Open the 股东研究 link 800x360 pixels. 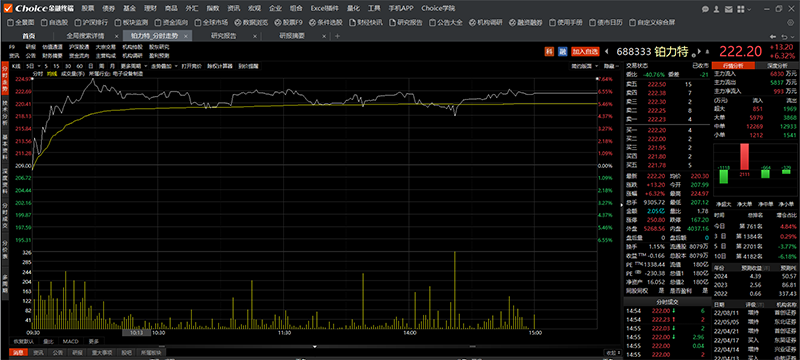tap(159, 47)
